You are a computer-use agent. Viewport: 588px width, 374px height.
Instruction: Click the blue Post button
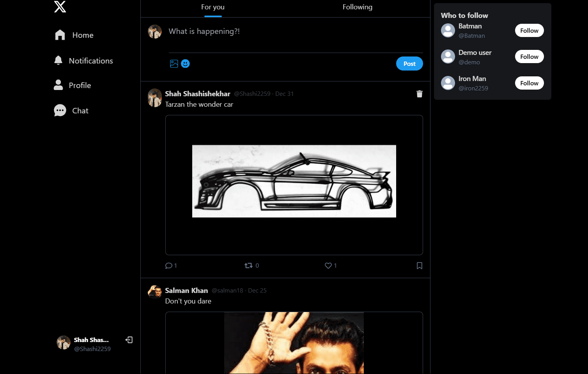pyautogui.click(x=409, y=64)
